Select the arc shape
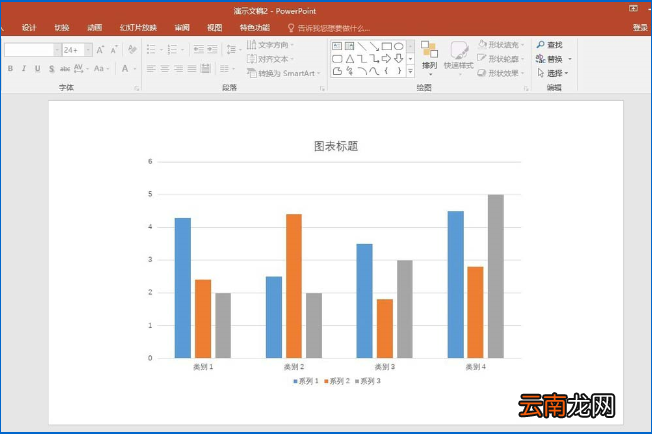 click(362, 71)
